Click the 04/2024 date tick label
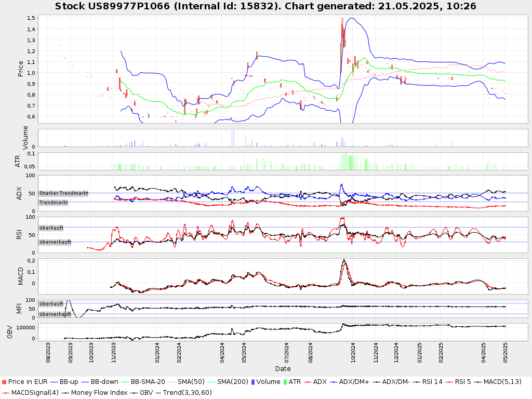Viewport: 532px width, 399px height. point(222,353)
